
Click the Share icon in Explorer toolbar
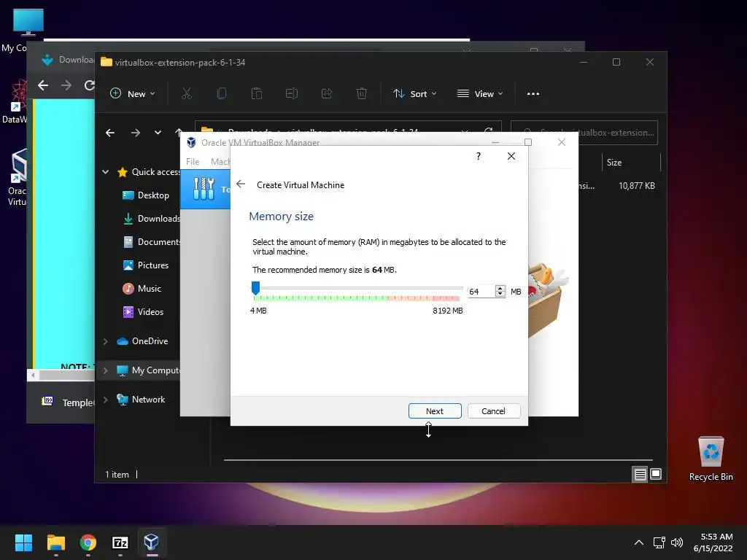(327, 94)
